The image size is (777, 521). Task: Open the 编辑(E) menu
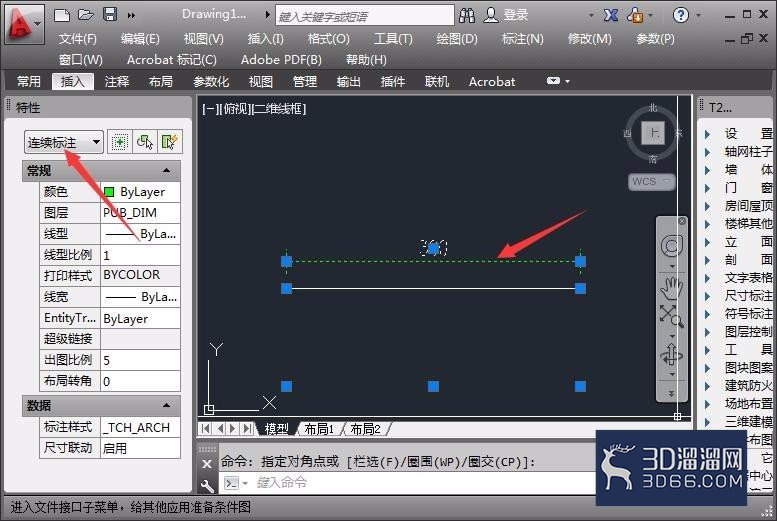tap(140, 39)
